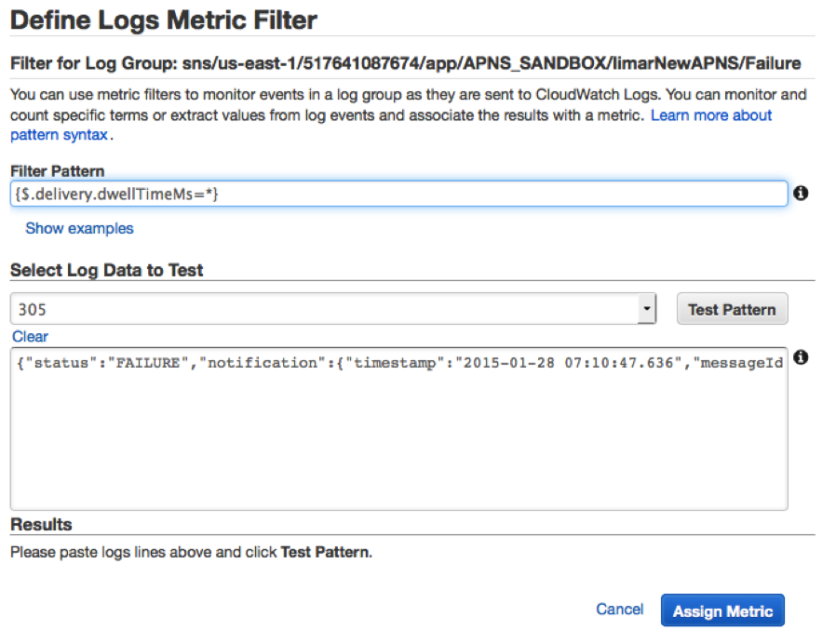Follow the "Learn more about pattern syntax" link

click(710, 114)
